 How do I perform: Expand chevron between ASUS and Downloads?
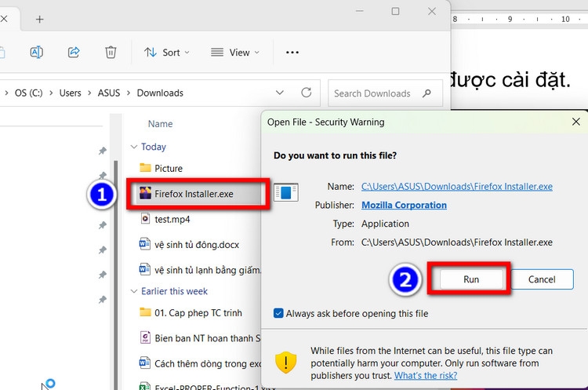pyautogui.click(x=129, y=93)
